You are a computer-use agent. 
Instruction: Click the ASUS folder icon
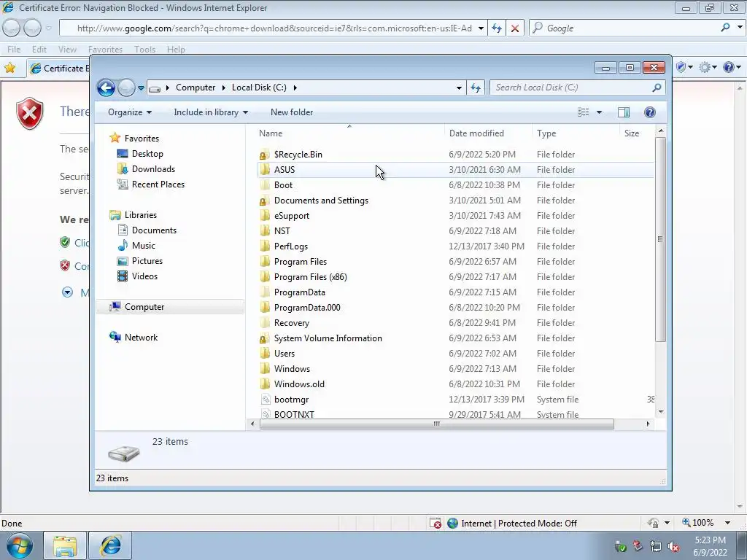[x=265, y=169]
